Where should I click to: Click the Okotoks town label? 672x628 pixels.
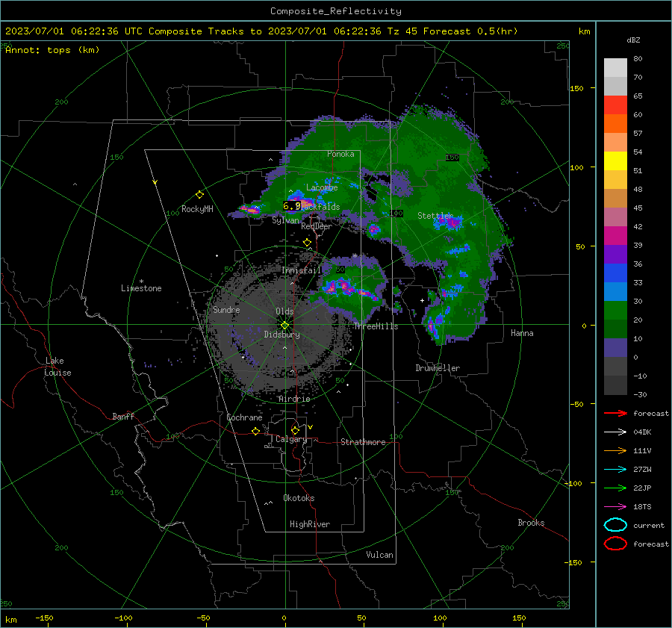click(x=299, y=498)
